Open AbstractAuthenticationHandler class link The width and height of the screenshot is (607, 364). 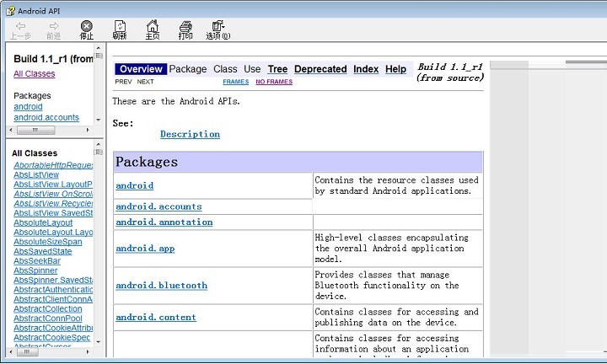pyautogui.click(x=53, y=290)
